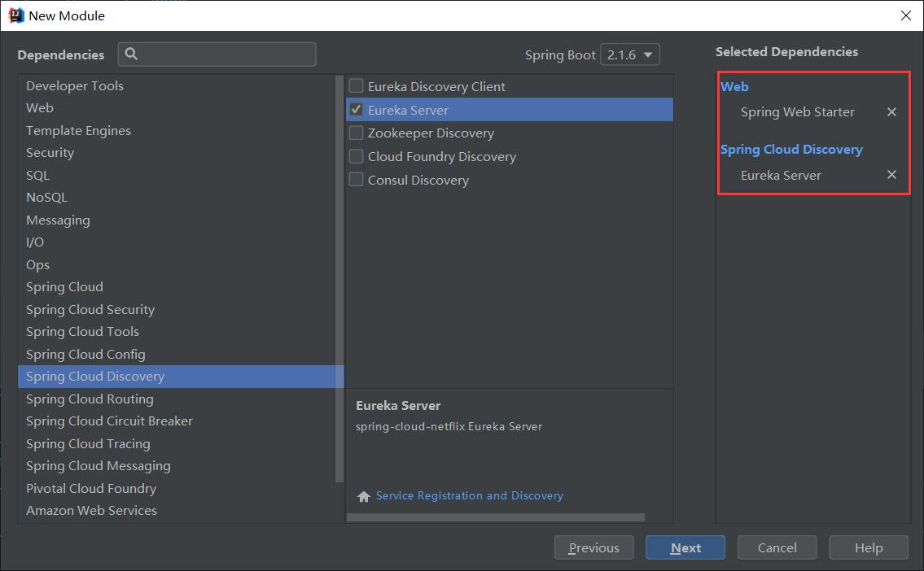Click the search magnifier icon
Image resolution: width=924 pixels, height=571 pixels.
131,54
